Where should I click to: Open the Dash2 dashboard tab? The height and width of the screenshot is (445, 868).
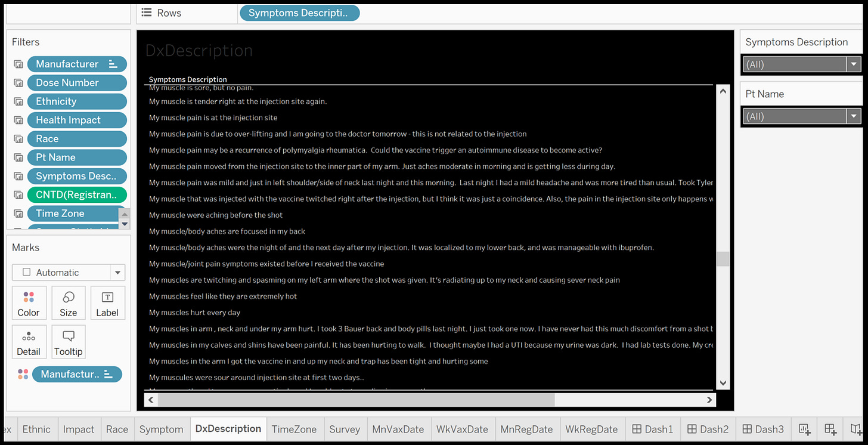(x=708, y=429)
